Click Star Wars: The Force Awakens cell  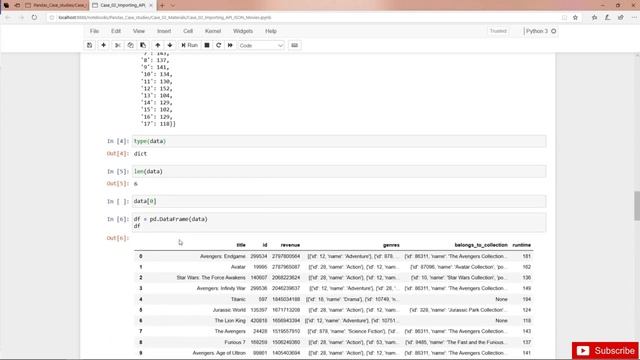click(211, 278)
